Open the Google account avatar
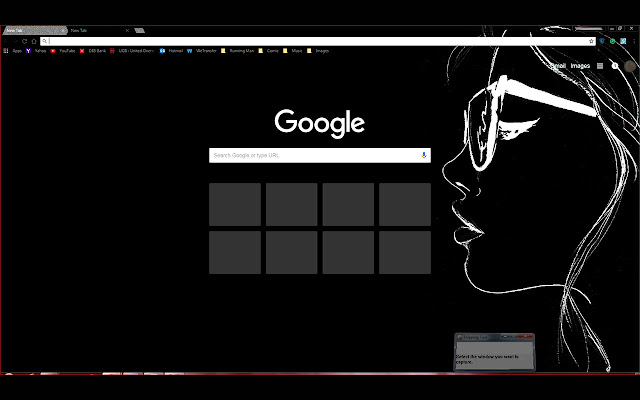 tap(630, 66)
